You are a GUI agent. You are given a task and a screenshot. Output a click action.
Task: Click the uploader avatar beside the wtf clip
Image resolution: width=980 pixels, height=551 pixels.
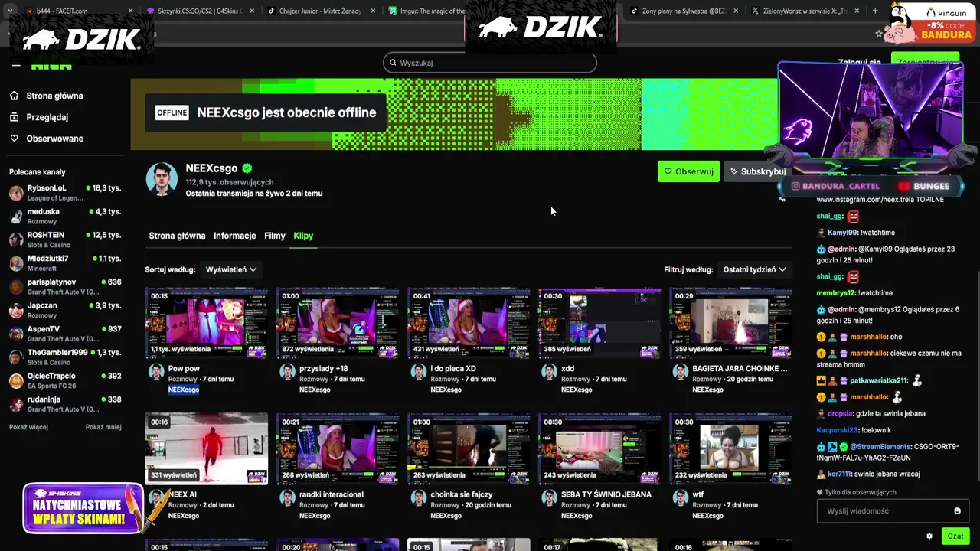[680, 498]
